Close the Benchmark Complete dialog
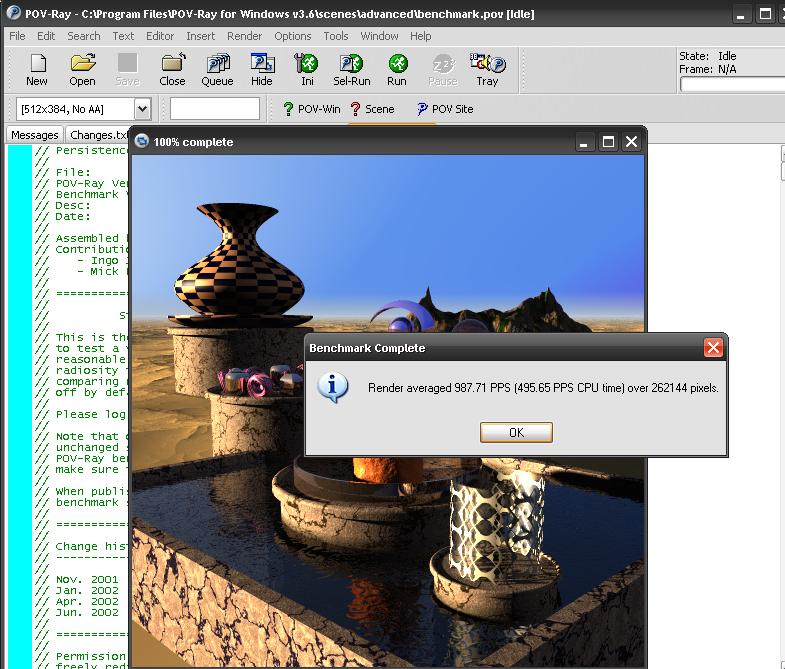Screen dimensions: 785x669 coord(713,348)
